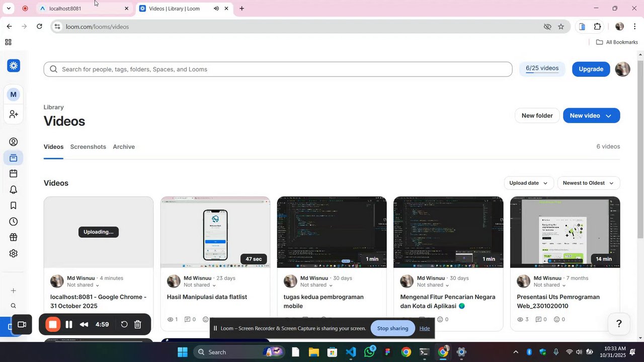This screenshot has width=644, height=362.
Task: Stop the Loom recording with red square
Action: pos(53,325)
